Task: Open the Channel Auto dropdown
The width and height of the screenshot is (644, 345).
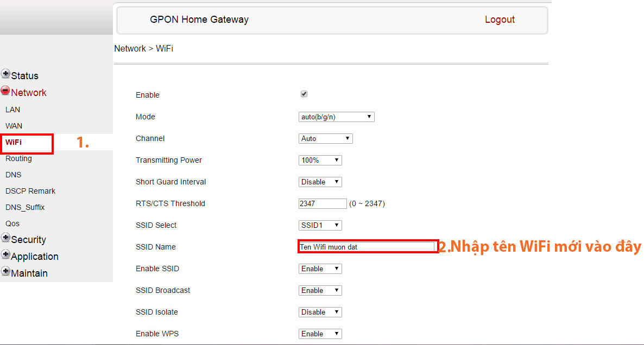Action: point(325,139)
